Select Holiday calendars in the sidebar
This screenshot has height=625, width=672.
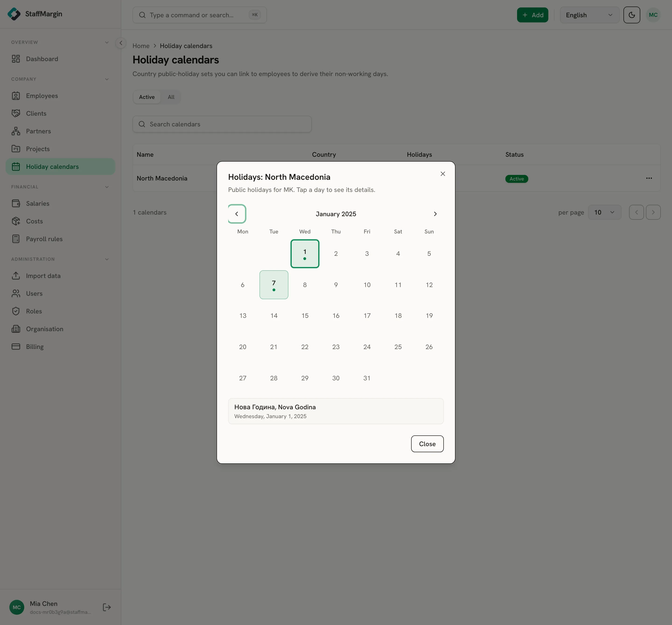(x=60, y=167)
